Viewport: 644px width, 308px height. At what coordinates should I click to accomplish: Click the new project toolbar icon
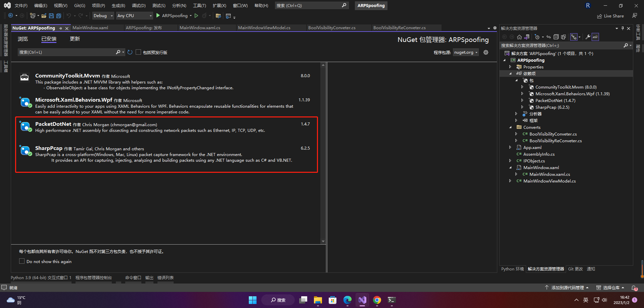(x=33, y=15)
